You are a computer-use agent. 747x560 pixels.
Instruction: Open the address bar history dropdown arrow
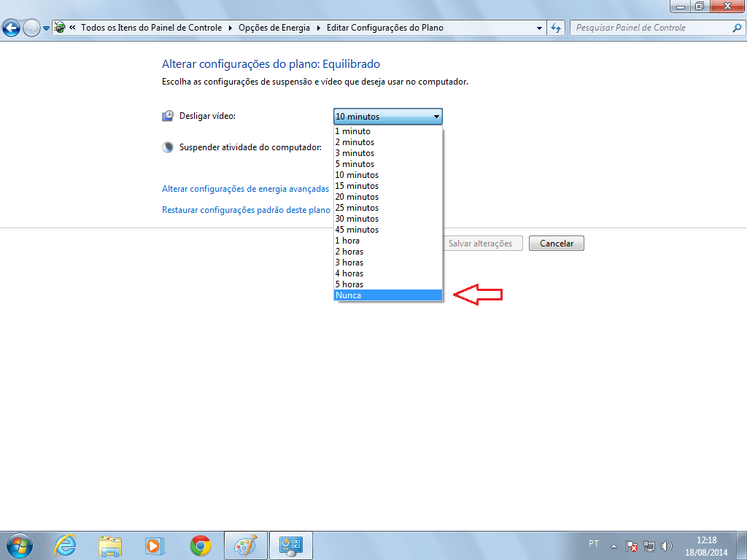(540, 28)
